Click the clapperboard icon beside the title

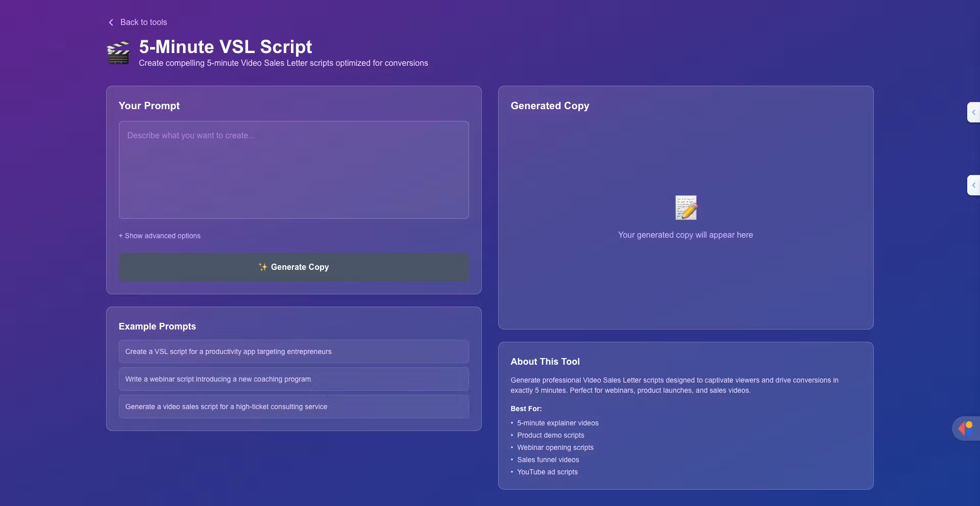[118, 53]
